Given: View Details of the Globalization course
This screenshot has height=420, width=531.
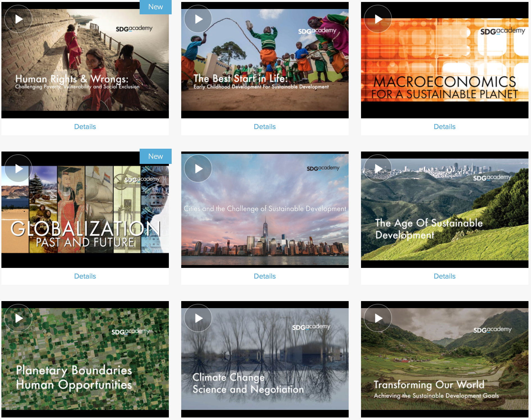Looking at the screenshot, I should 85,276.
